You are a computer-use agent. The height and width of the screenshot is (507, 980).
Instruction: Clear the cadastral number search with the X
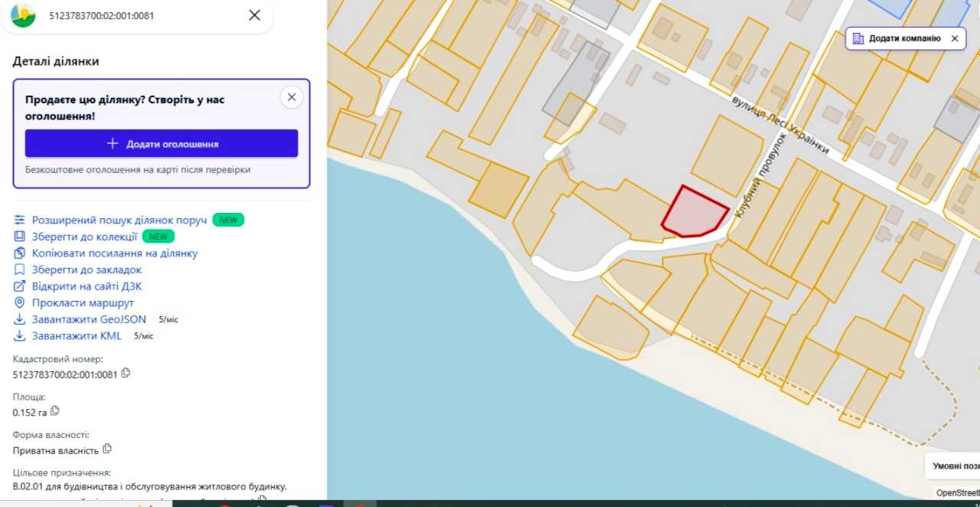(254, 15)
